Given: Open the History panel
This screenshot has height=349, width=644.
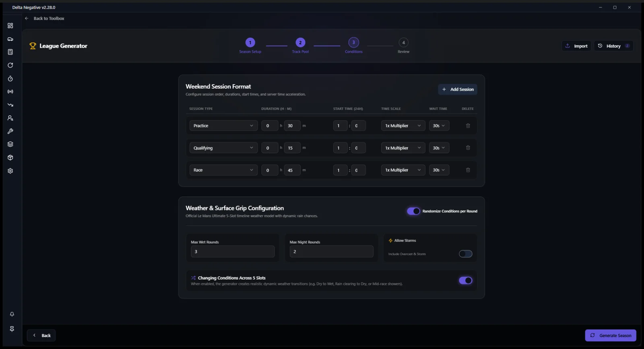Looking at the screenshot, I should point(613,46).
